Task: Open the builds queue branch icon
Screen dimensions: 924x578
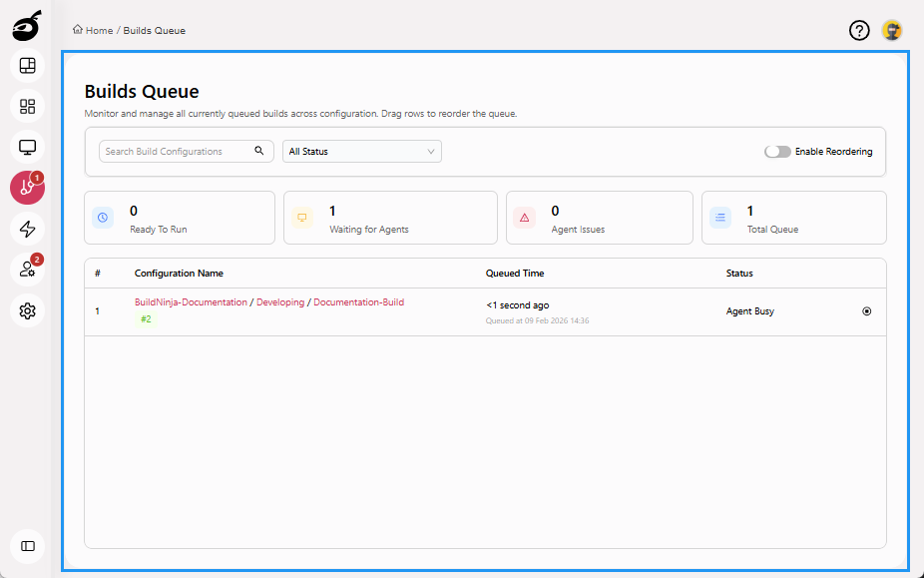Action: pyautogui.click(x=27, y=188)
